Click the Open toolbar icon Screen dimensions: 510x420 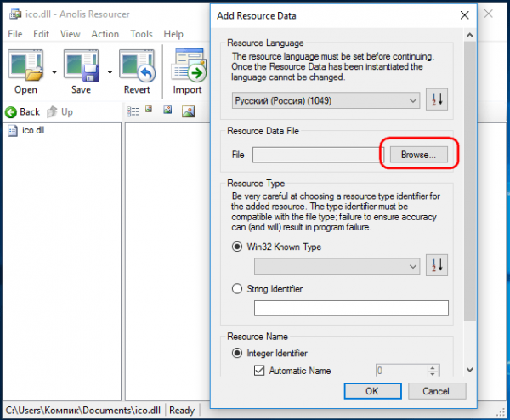coord(25,67)
